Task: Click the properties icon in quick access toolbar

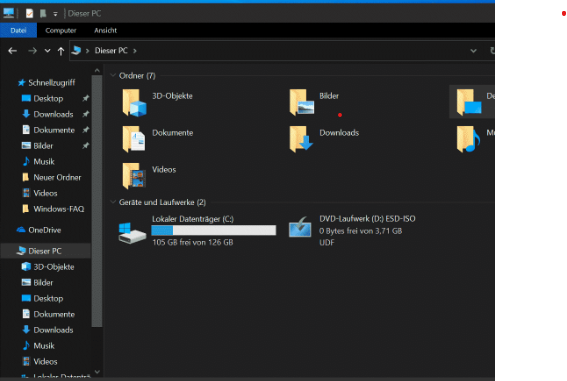Action: pyautogui.click(x=29, y=14)
